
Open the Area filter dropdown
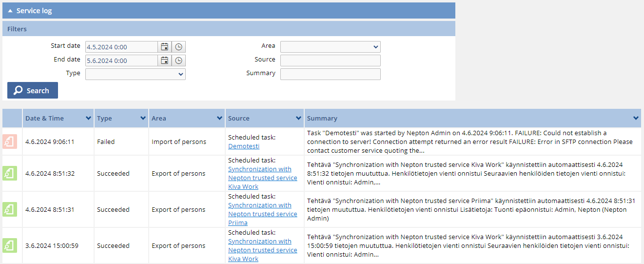[331, 47]
